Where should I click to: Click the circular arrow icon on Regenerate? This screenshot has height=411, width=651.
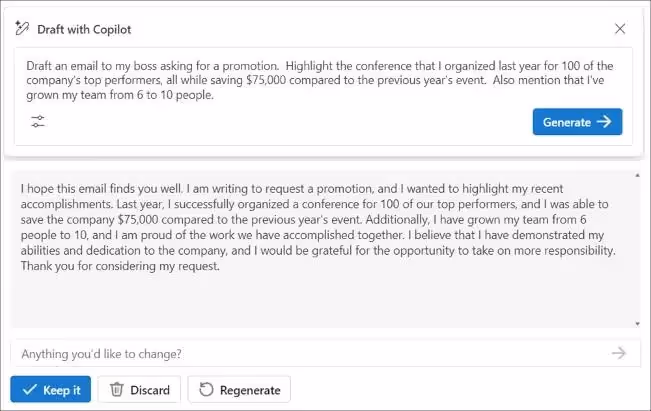(x=206, y=390)
